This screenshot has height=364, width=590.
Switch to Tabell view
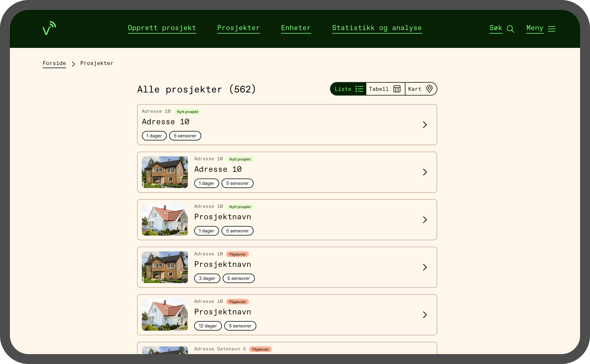[385, 89]
